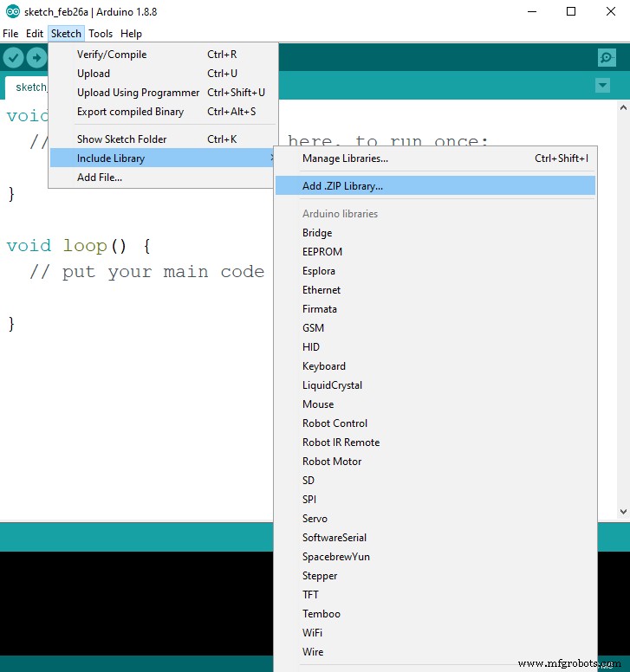630x672 pixels.
Task: Click Show Sketch Folder
Action: [x=121, y=139]
